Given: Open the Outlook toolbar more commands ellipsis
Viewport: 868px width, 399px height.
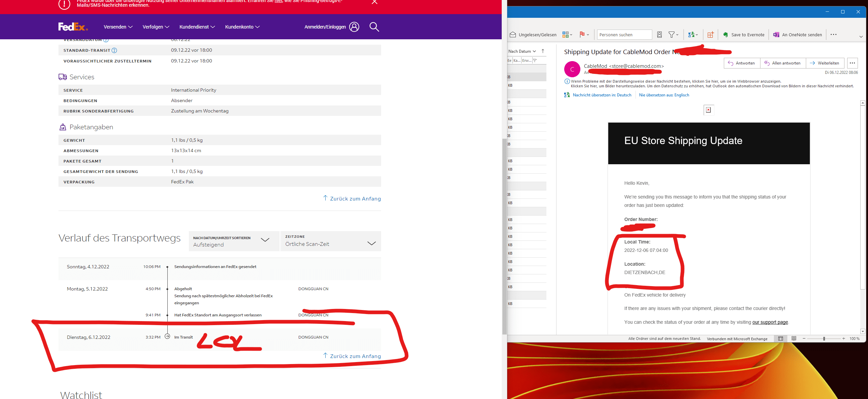Looking at the screenshot, I should [834, 34].
